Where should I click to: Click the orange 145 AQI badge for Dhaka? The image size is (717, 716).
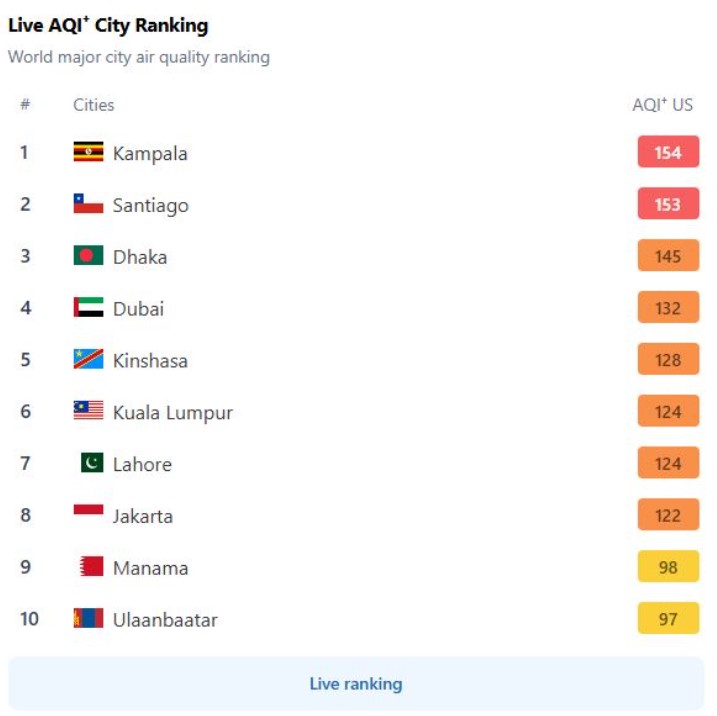coord(668,256)
